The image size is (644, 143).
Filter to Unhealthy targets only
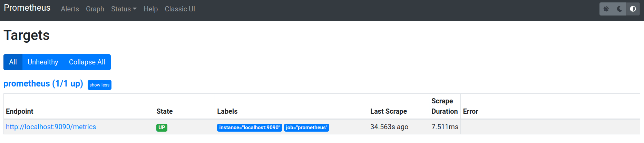pyautogui.click(x=43, y=62)
